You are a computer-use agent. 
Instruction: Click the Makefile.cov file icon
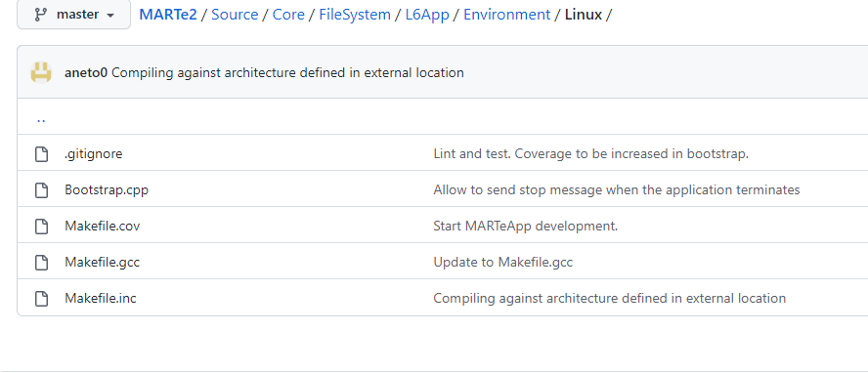[x=41, y=226]
